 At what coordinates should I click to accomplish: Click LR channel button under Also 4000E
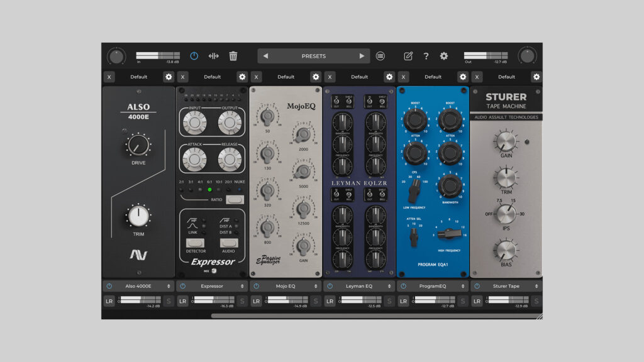pos(109,301)
